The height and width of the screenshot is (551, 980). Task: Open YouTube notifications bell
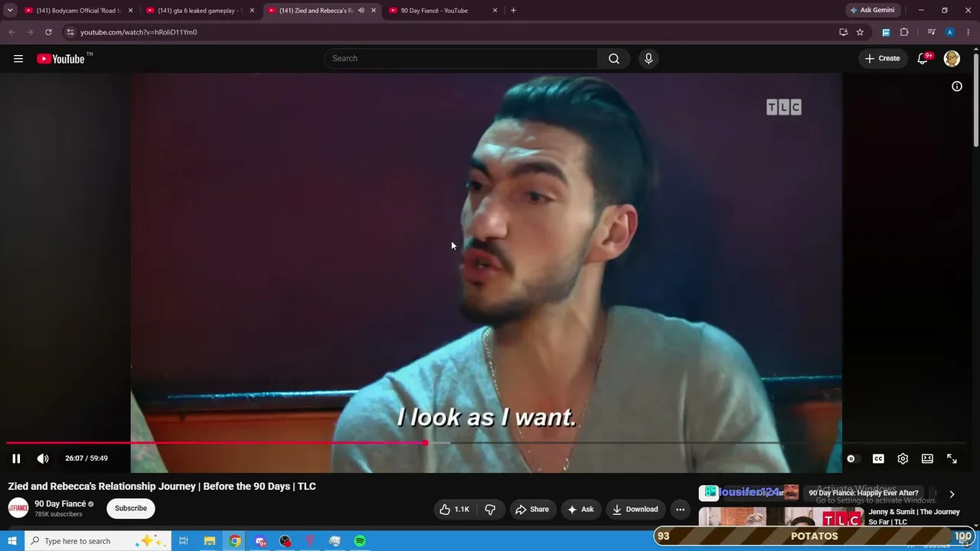tap(923, 59)
